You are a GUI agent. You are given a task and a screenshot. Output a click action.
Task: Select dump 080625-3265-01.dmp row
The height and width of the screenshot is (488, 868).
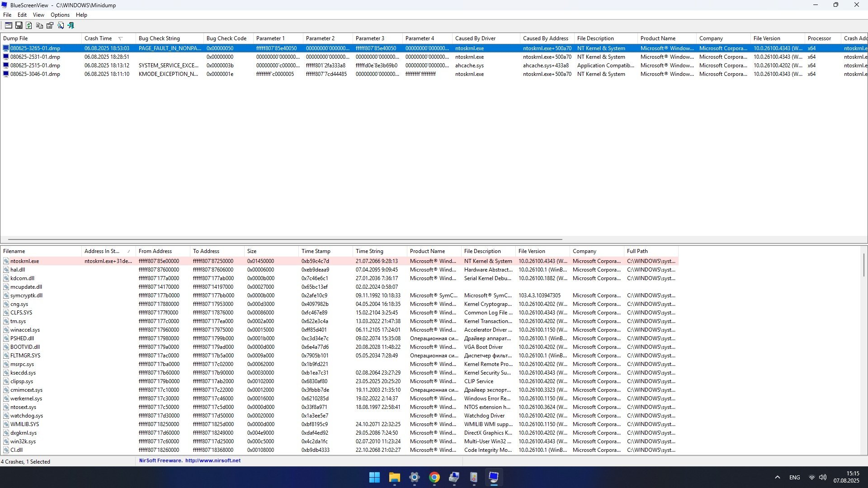coord(434,48)
